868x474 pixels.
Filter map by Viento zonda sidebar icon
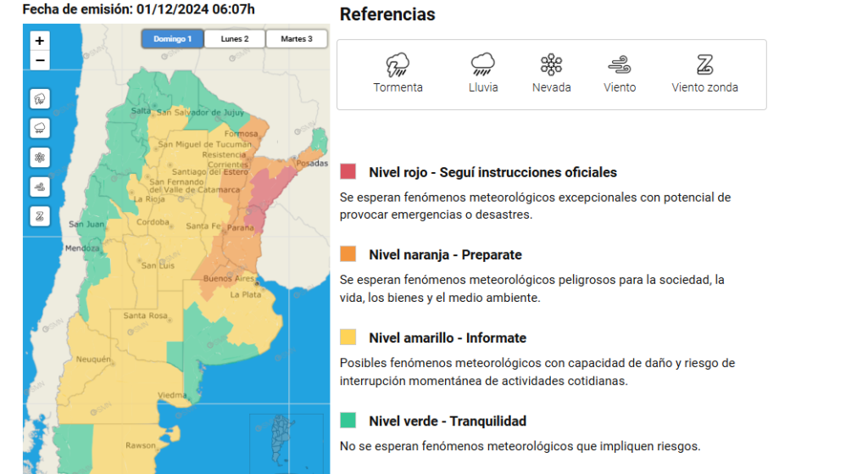[40, 216]
